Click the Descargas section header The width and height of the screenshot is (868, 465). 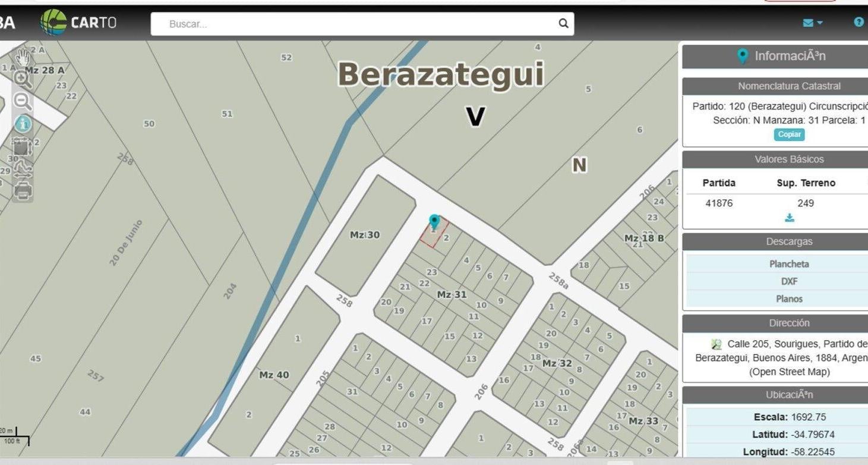tap(775, 241)
